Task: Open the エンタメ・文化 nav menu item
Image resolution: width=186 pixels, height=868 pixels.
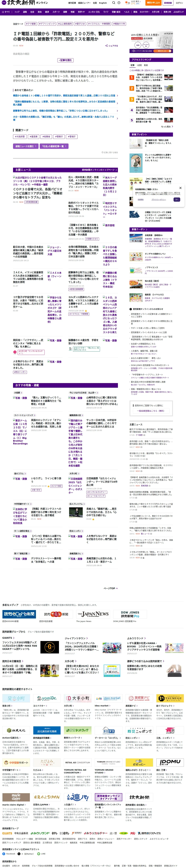Action: [94, 12]
